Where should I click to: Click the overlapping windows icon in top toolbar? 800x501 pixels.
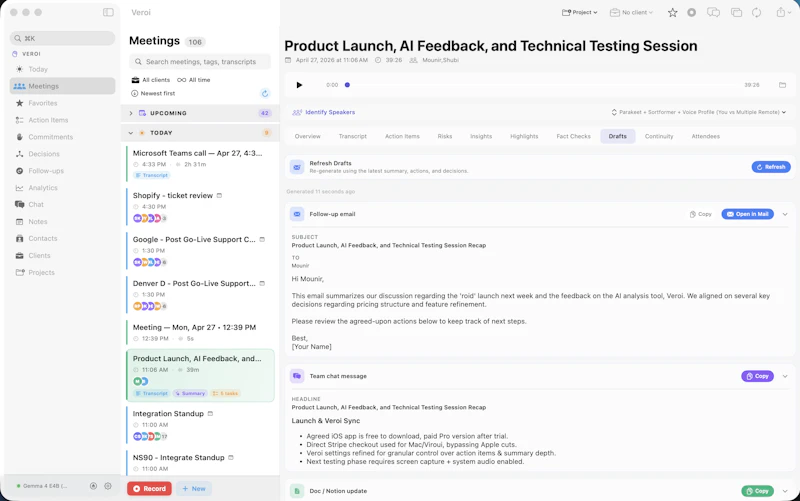(x=736, y=12)
